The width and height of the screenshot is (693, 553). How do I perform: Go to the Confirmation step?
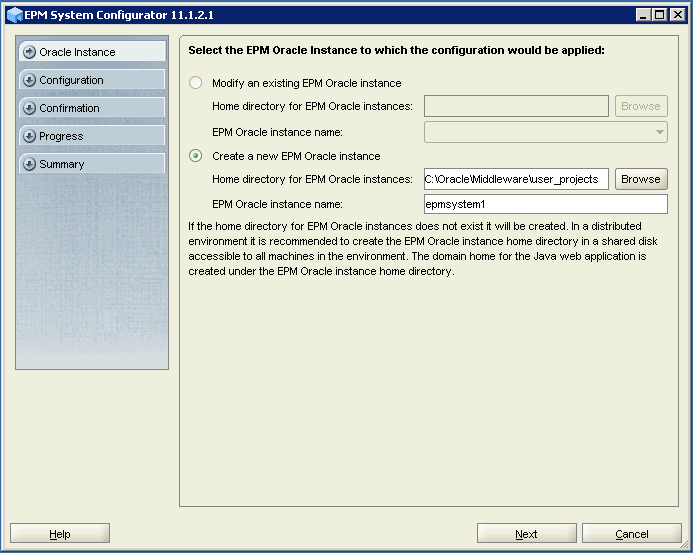pyautogui.click(x=92, y=108)
